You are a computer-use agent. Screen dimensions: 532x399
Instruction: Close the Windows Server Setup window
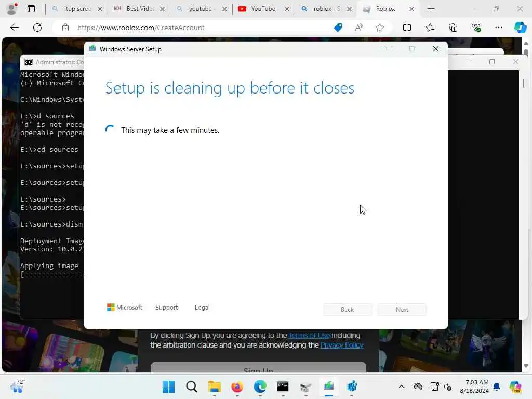pyautogui.click(x=436, y=49)
